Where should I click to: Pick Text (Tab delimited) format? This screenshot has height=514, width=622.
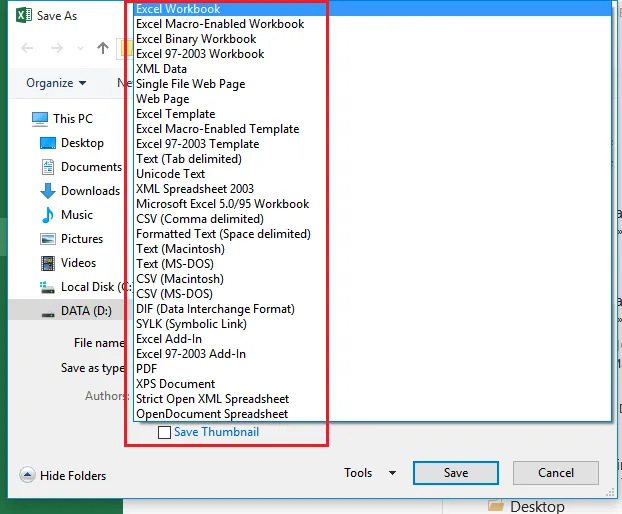point(372,159)
